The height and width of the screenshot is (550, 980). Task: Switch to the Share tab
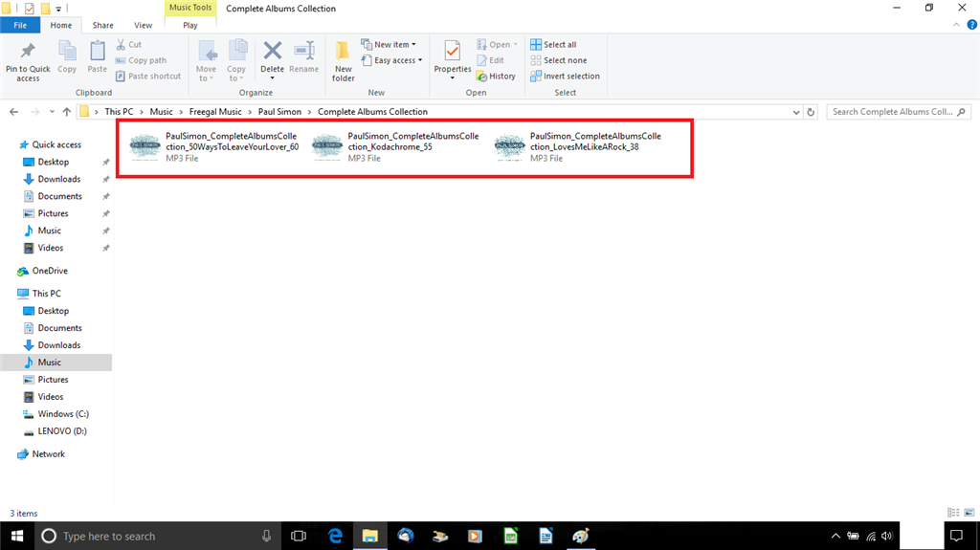coord(102,25)
